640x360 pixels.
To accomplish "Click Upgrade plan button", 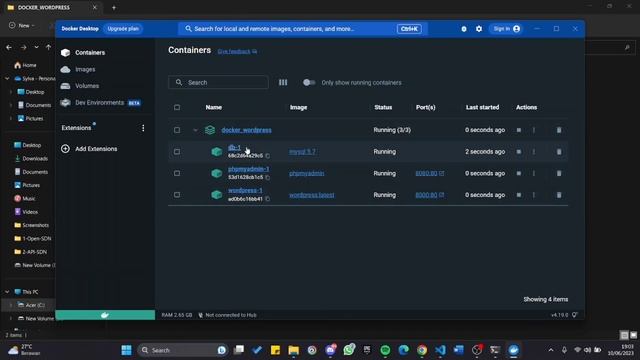I will click(x=123, y=29).
